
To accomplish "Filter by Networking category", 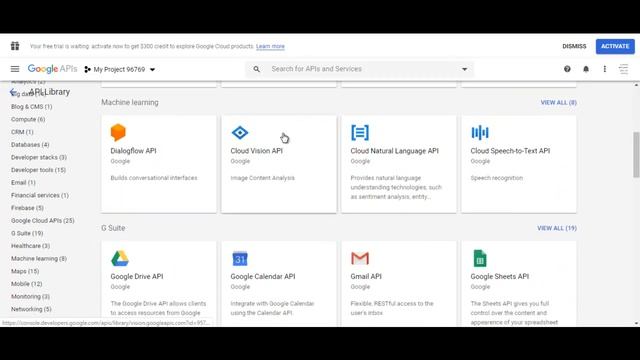I will click(x=31, y=309).
